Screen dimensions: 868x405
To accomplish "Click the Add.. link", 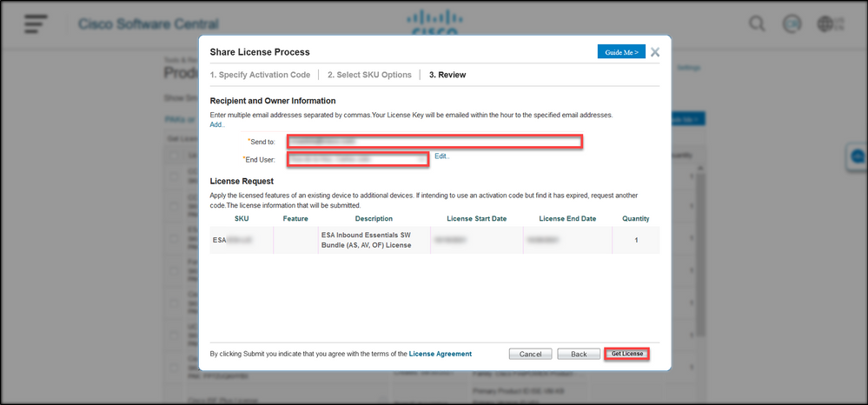I will tap(217, 124).
